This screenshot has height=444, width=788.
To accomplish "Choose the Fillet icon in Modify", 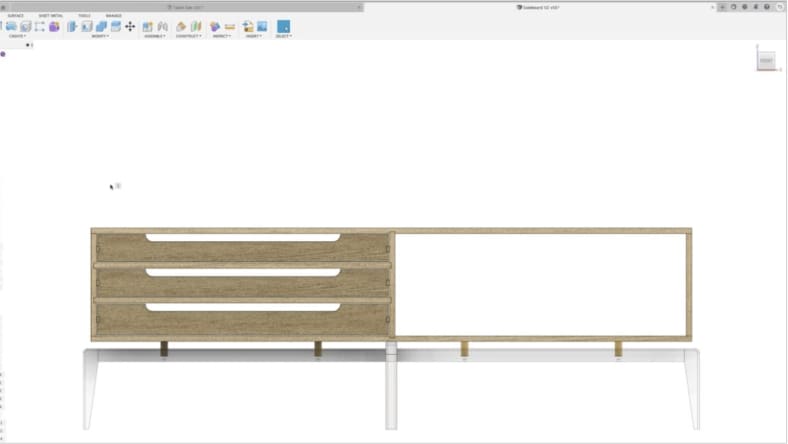I will point(86,27).
